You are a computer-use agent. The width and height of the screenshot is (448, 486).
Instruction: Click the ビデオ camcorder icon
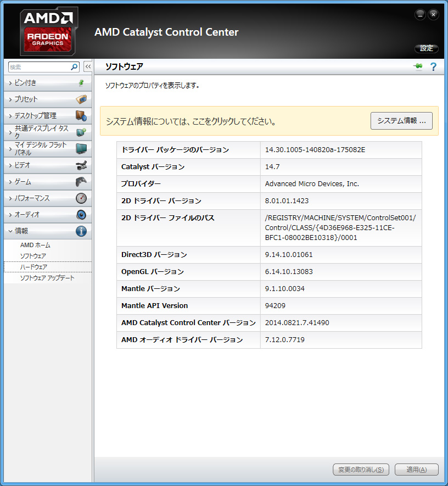pos(81,165)
